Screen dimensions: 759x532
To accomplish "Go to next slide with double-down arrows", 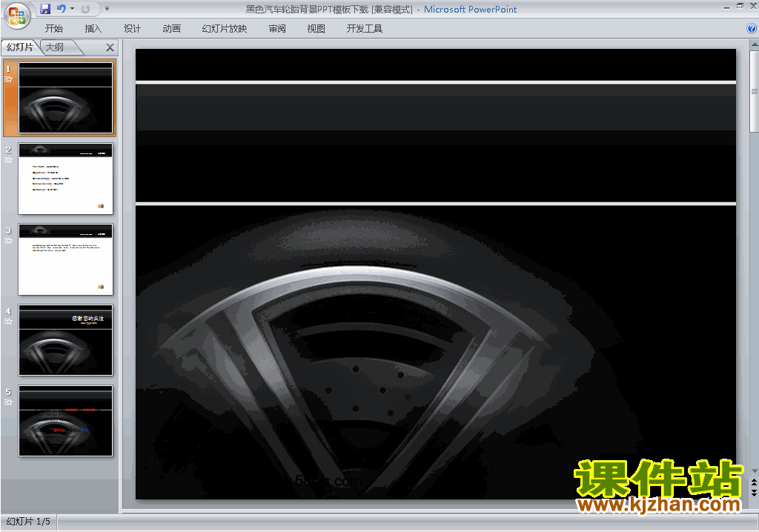I will [x=754, y=492].
